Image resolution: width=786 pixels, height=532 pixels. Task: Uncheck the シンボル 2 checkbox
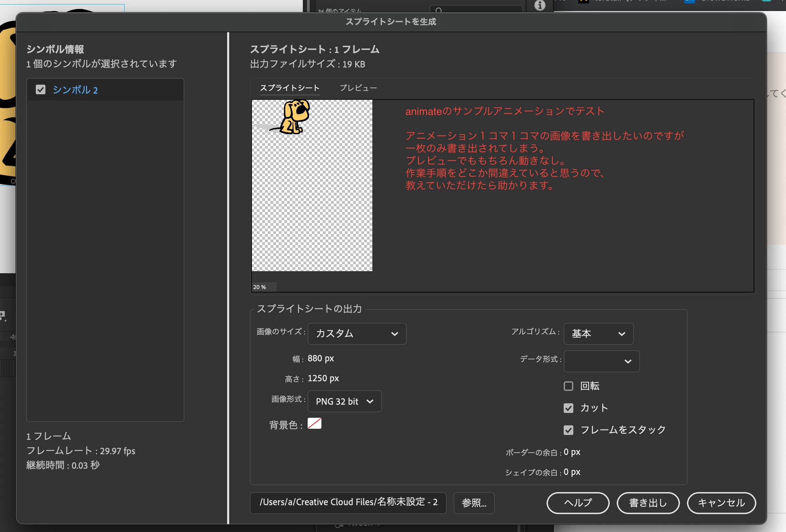41,90
